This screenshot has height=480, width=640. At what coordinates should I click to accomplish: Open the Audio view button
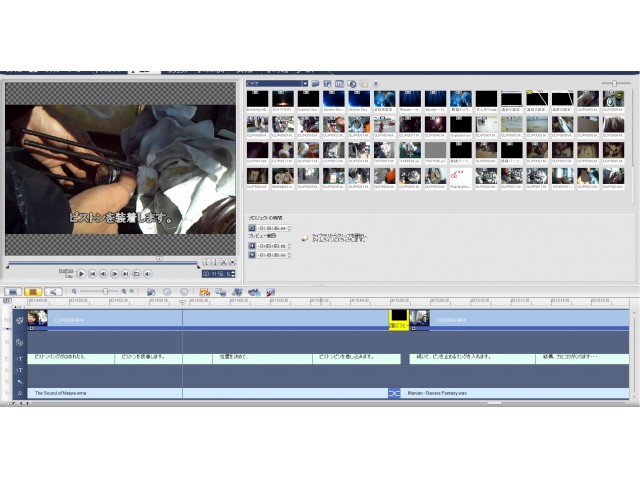tap(53, 292)
